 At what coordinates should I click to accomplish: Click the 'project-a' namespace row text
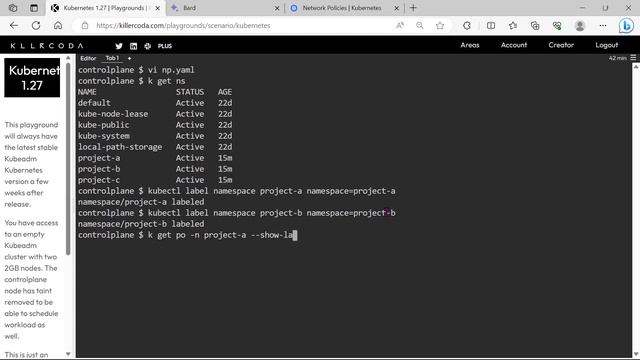tap(99, 158)
